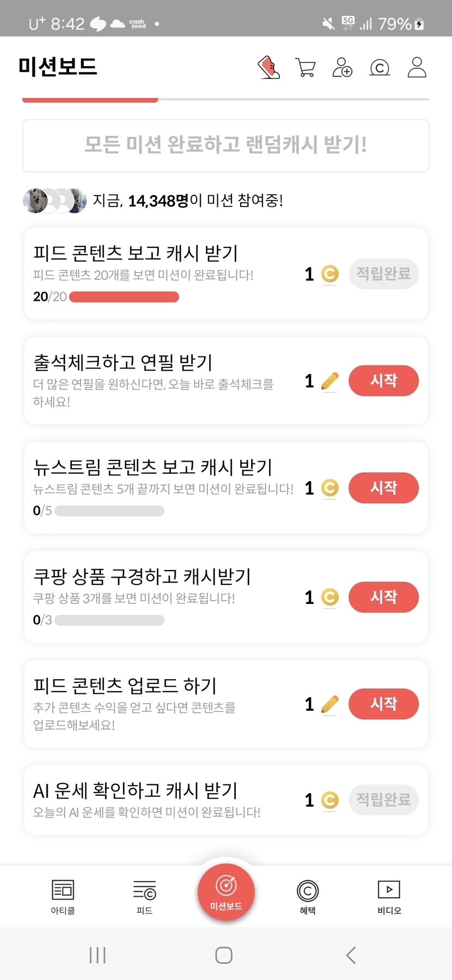The height and width of the screenshot is (980, 452).
Task: Start the 쿠팡 상품 구경하고 캐시받기 mission
Action: coord(383,597)
